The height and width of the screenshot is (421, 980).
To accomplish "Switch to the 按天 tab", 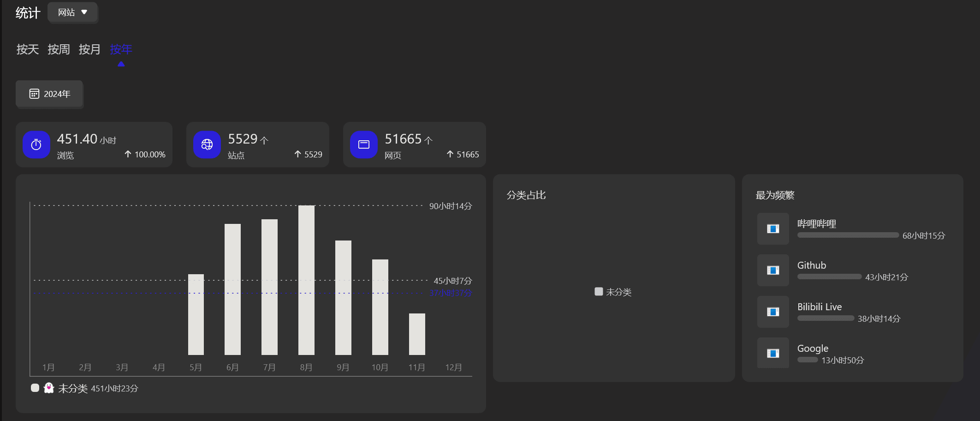I will pos(28,49).
